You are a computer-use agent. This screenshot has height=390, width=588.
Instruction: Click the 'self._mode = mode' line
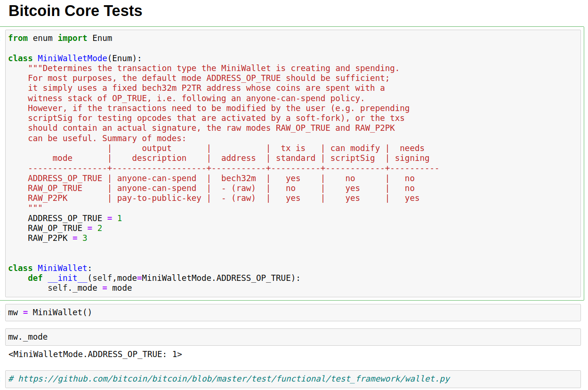pos(89,288)
